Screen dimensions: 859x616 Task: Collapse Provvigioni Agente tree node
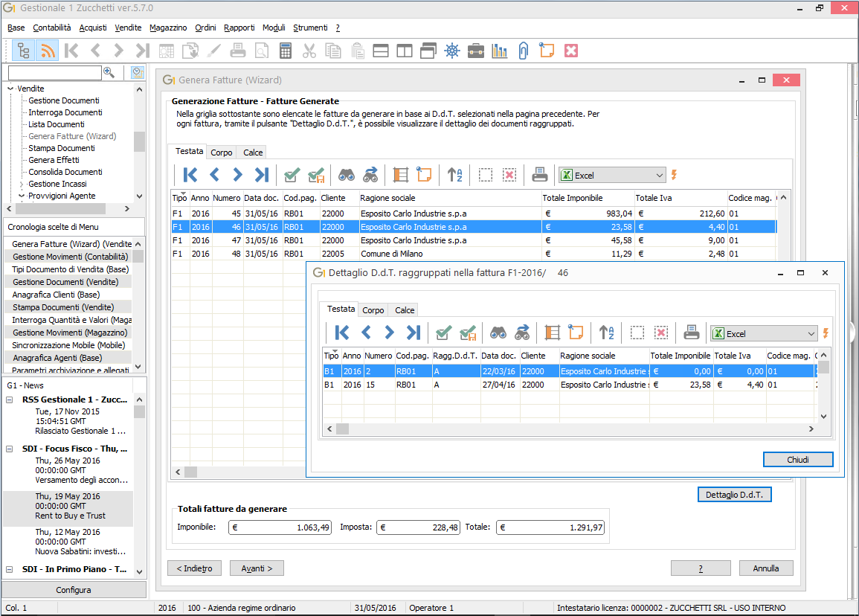[22, 196]
